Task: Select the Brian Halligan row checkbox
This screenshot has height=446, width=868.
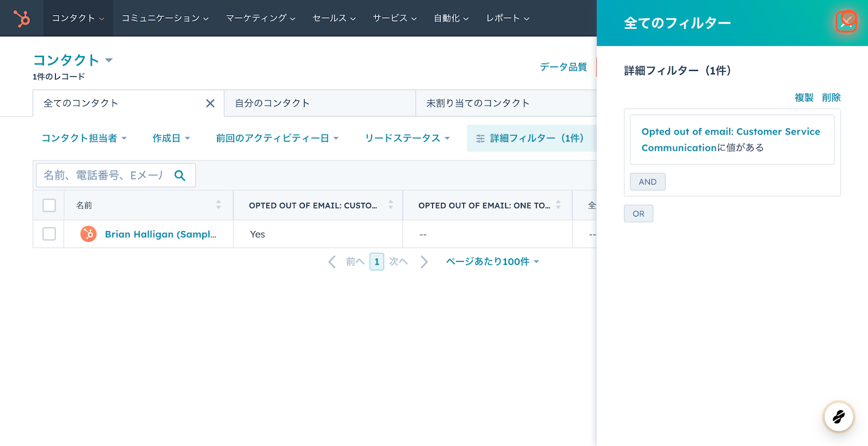Action: point(49,234)
